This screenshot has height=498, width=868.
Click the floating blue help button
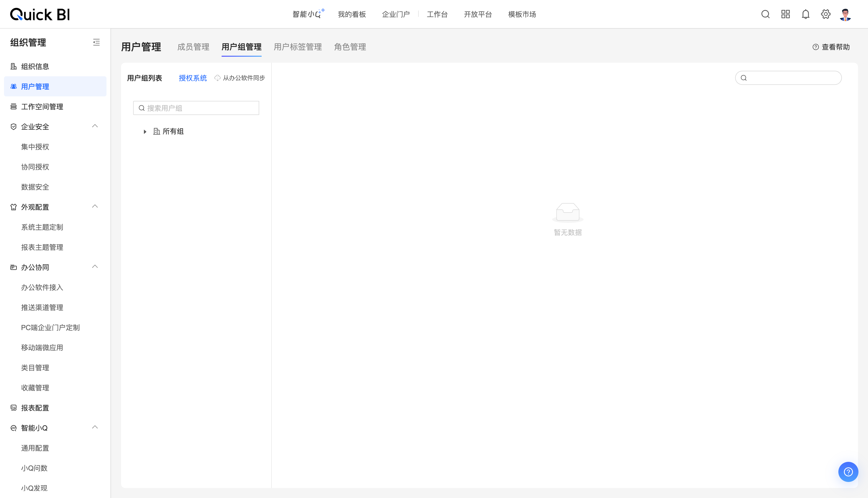[x=848, y=472]
